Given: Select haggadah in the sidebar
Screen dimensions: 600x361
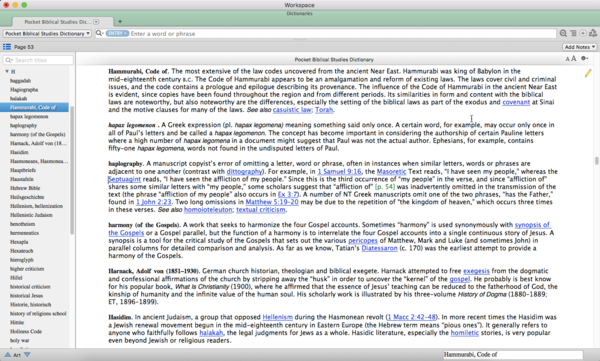Looking at the screenshot, I should point(20,80).
